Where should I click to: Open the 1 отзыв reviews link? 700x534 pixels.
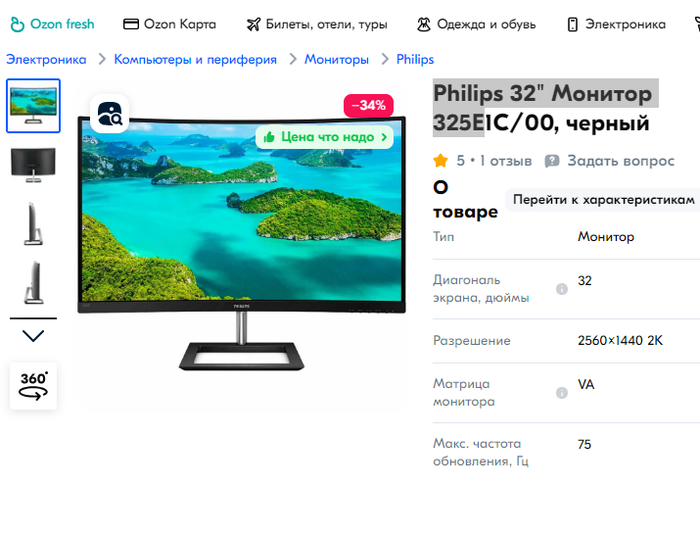point(506,161)
